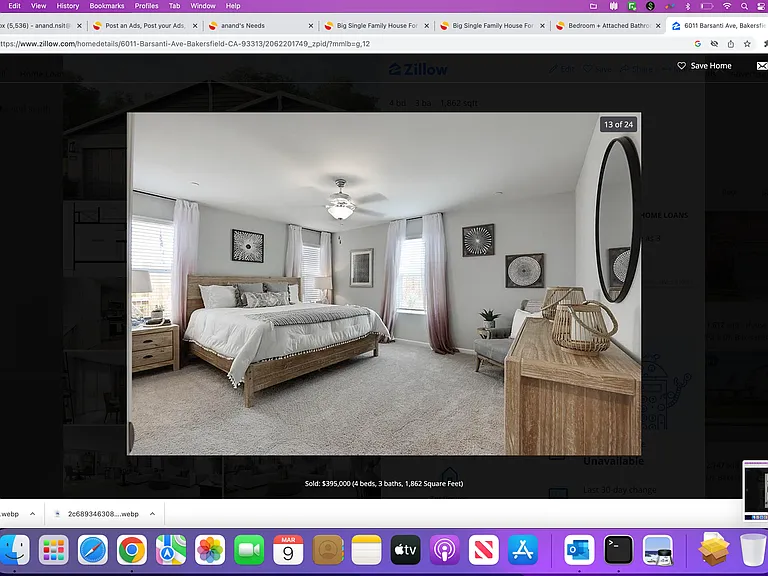Open the Help menu

coord(233,6)
